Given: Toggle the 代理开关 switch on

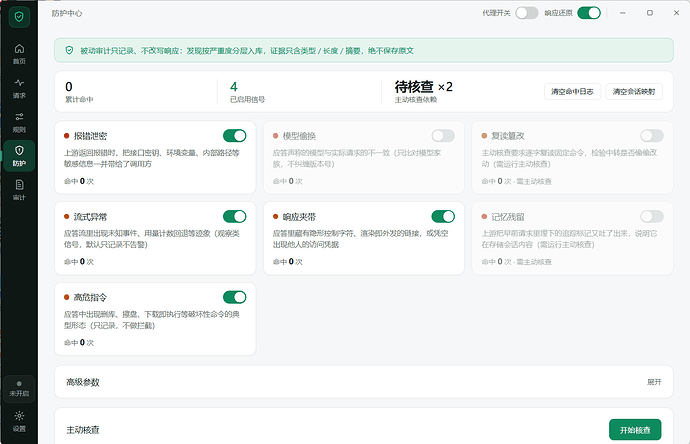Looking at the screenshot, I should pyautogui.click(x=527, y=13).
